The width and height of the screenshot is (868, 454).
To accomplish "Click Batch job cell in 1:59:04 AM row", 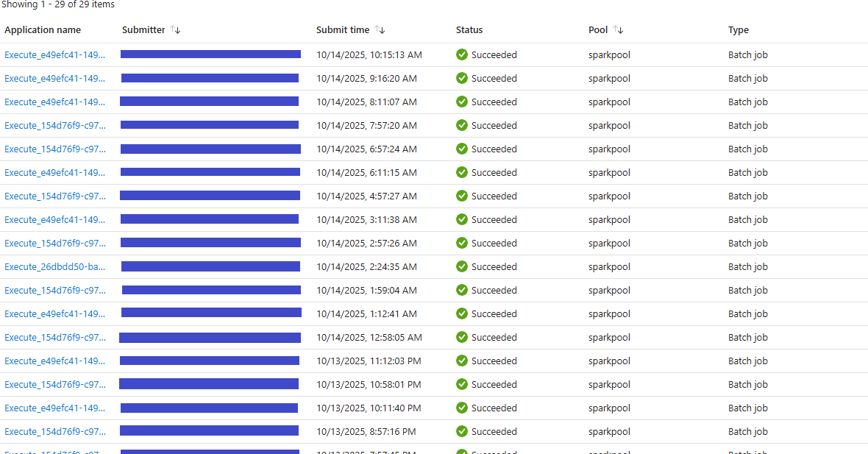I will [x=748, y=290].
